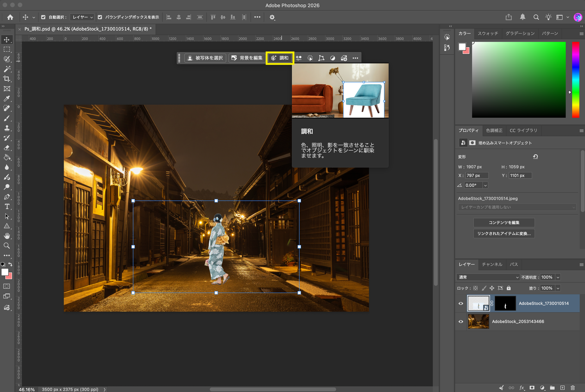Select the Clone Stamp tool
The height and width of the screenshot is (392, 585).
point(7,128)
